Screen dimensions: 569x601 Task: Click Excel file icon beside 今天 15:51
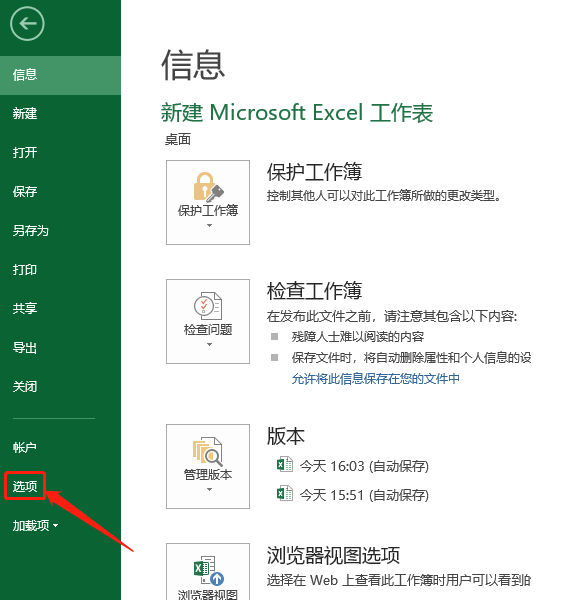(x=285, y=494)
